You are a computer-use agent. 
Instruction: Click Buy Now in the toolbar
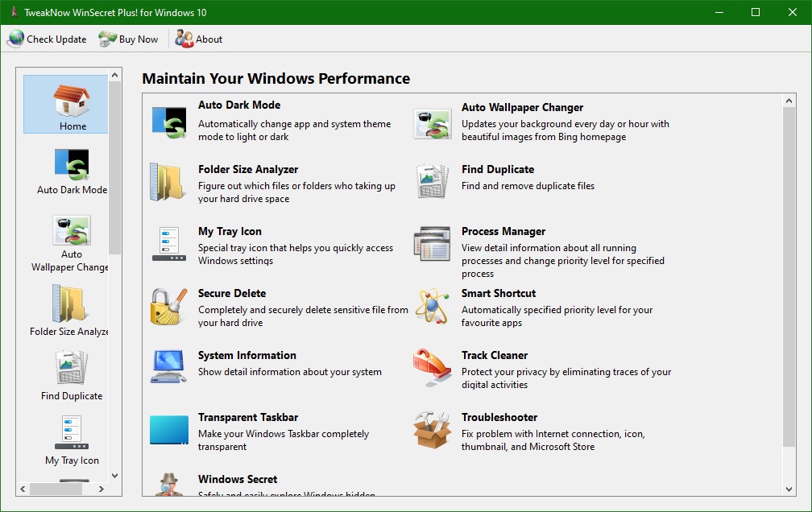click(129, 39)
